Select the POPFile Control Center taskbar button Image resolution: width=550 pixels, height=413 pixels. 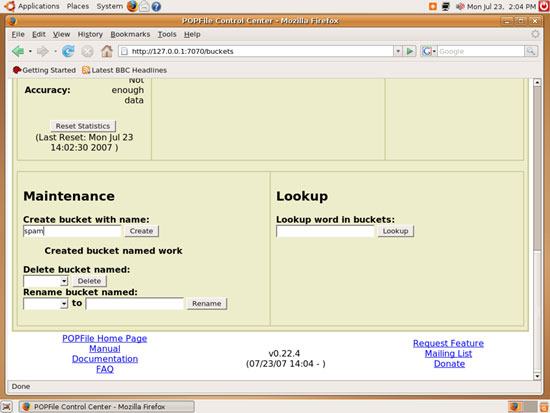point(107,407)
